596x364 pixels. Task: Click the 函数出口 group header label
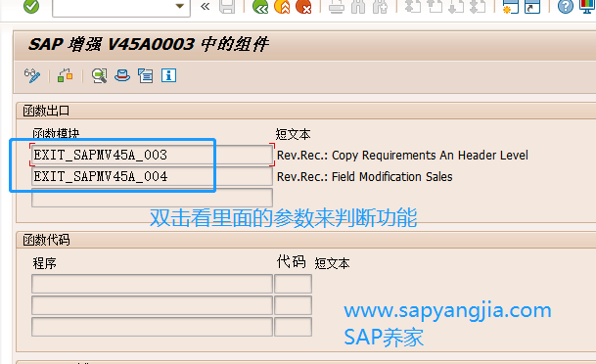(46, 111)
